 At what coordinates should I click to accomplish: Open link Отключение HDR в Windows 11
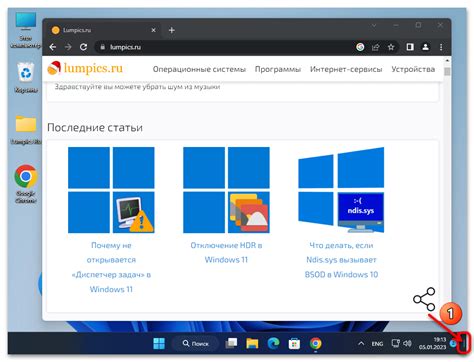(x=226, y=253)
